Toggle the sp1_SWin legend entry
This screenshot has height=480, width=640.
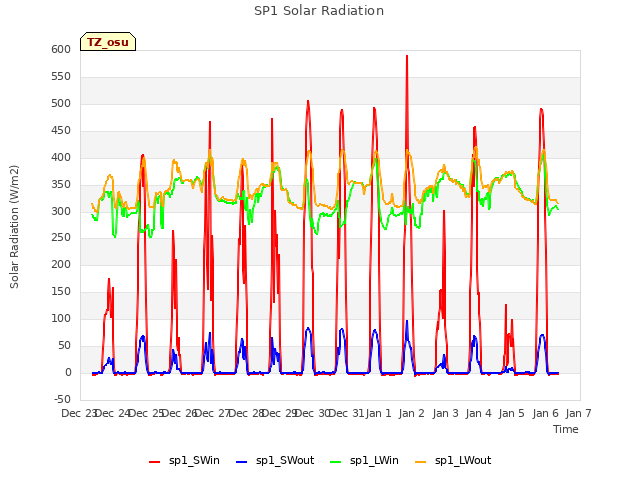pyautogui.click(x=184, y=460)
